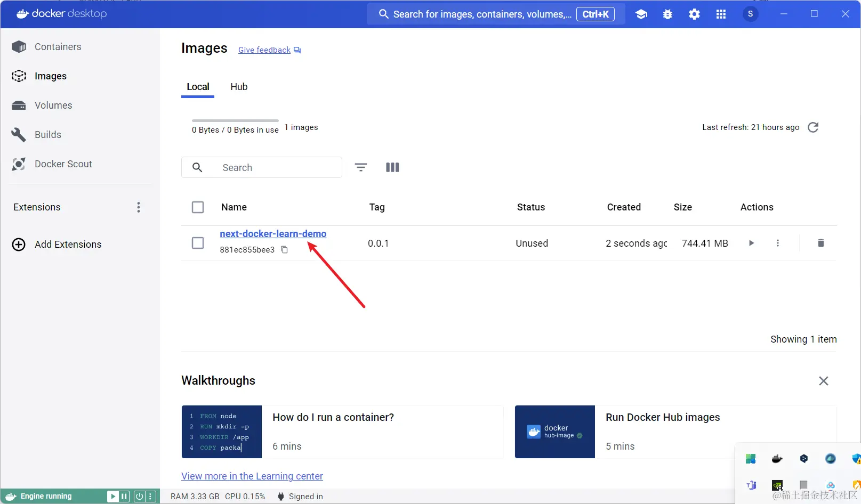The image size is (861, 504).
Task: Open Docker whale icon in system tray
Action: 777,459
